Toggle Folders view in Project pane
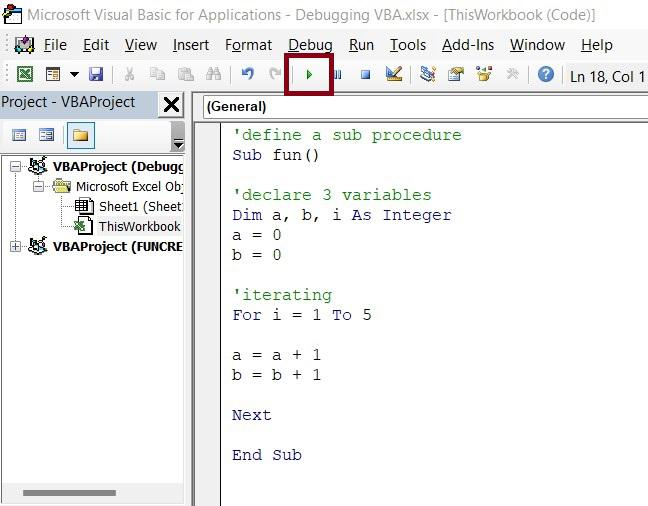648x506 pixels. click(81, 135)
